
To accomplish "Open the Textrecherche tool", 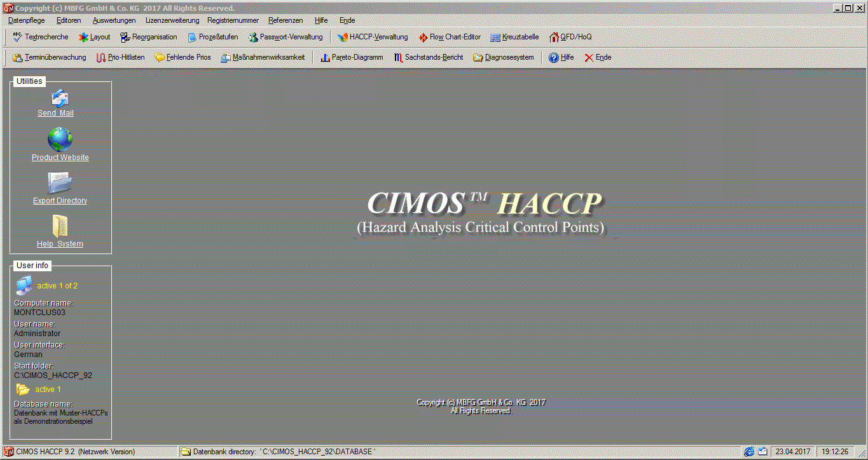I will coord(41,37).
